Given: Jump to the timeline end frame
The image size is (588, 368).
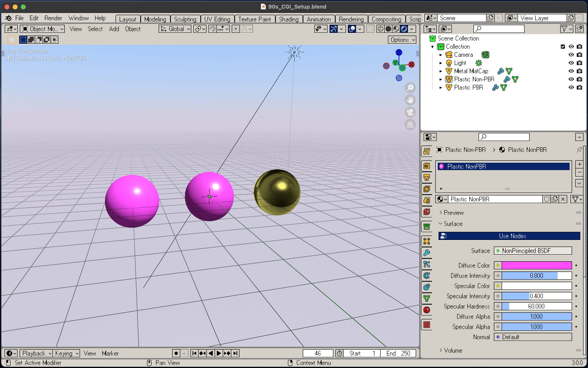Looking at the screenshot, I should [x=235, y=353].
